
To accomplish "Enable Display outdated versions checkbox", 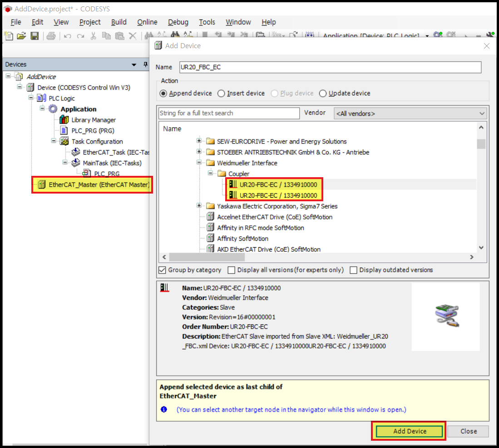I will click(x=353, y=270).
